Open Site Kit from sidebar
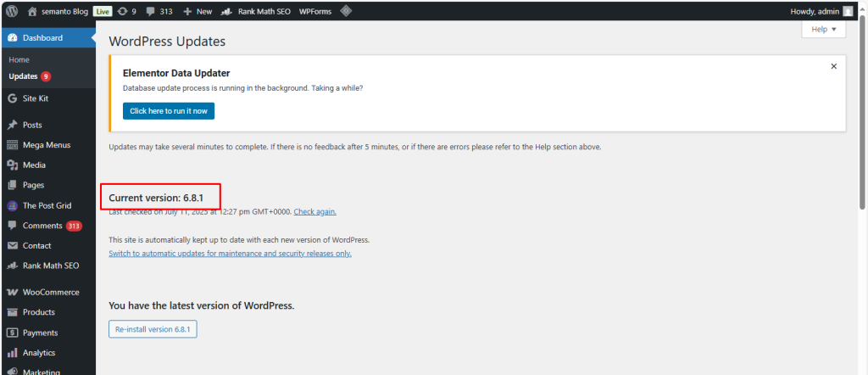This screenshot has width=868, height=375. click(35, 98)
